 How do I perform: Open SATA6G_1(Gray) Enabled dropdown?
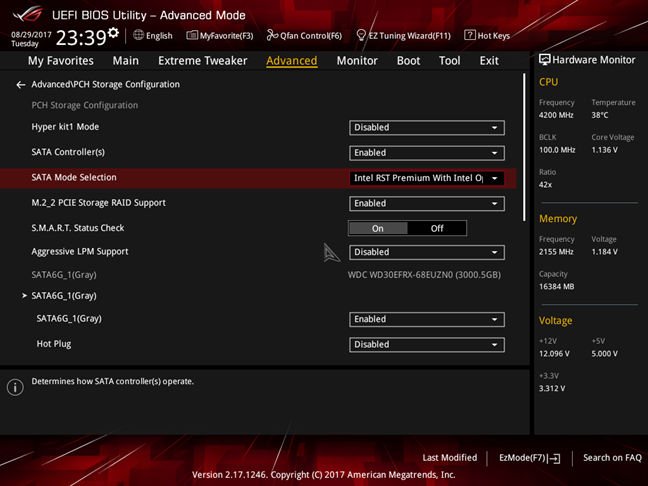point(426,319)
